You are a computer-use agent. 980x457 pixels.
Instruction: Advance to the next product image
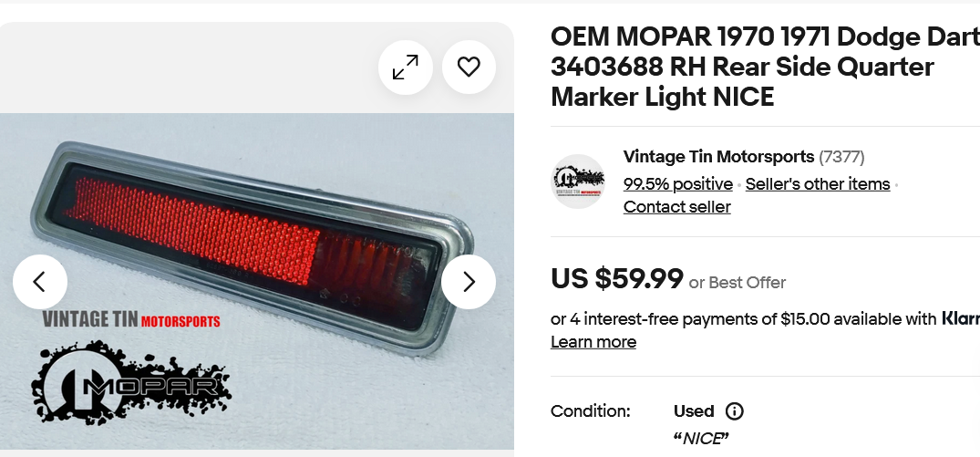point(469,282)
